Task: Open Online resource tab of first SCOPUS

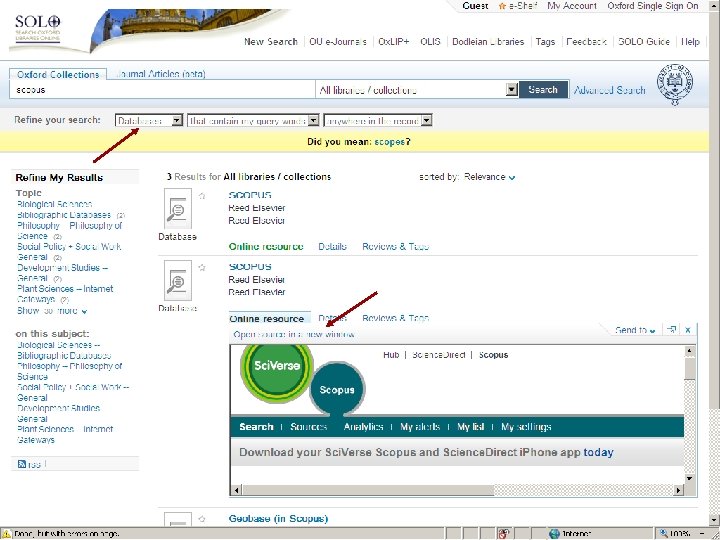Action: click(266, 247)
